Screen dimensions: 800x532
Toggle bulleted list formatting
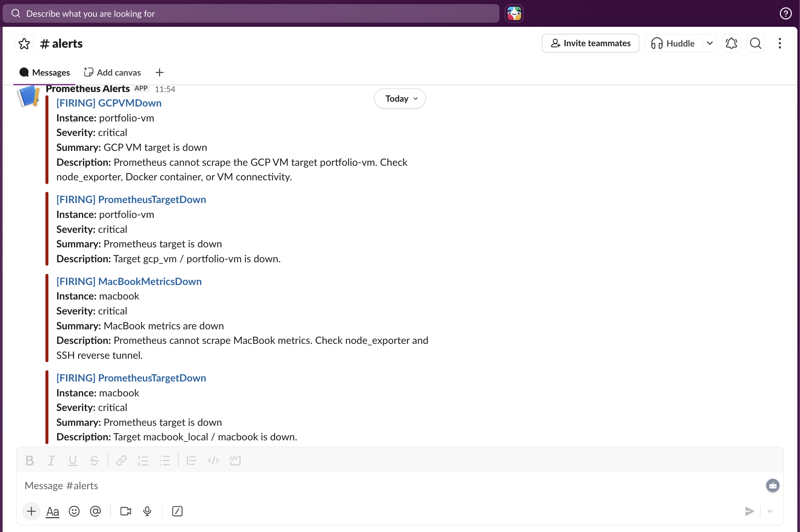point(165,461)
